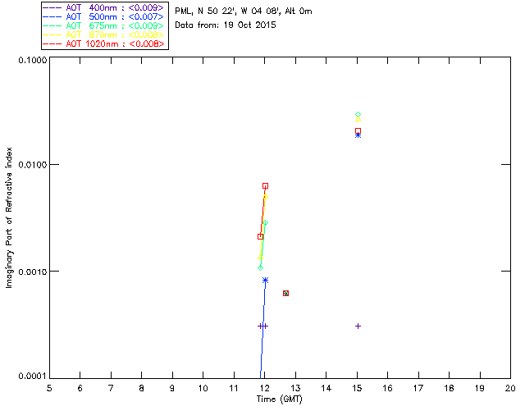Click the red square marker at time 15
The image size is (525, 420).
coord(358,131)
